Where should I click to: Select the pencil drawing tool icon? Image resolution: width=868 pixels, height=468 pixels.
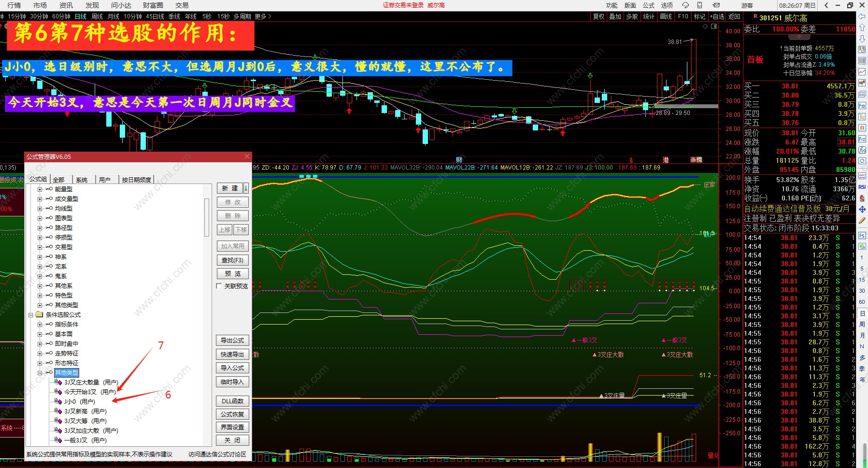pos(862,220)
